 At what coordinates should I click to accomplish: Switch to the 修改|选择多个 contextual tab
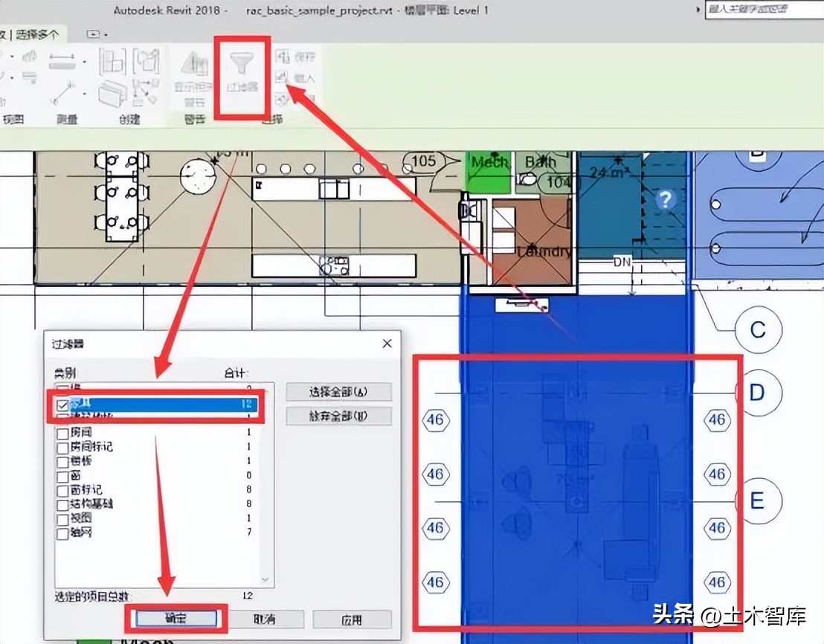click(33, 33)
